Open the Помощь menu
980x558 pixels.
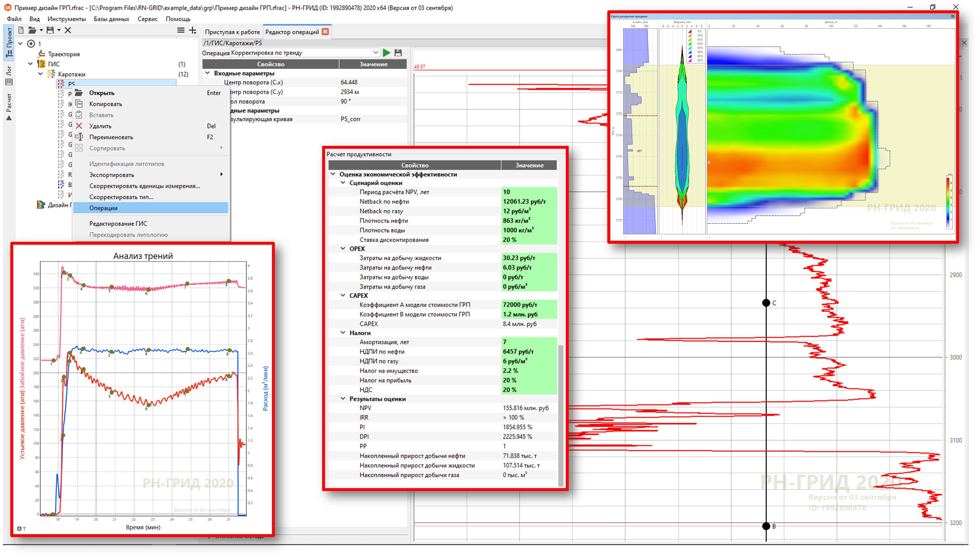click(x=178, y=19)
